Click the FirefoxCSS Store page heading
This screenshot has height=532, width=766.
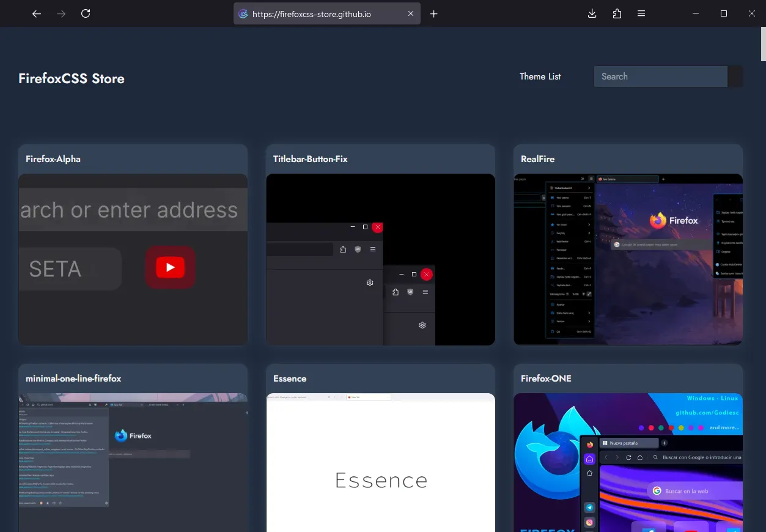71,78
